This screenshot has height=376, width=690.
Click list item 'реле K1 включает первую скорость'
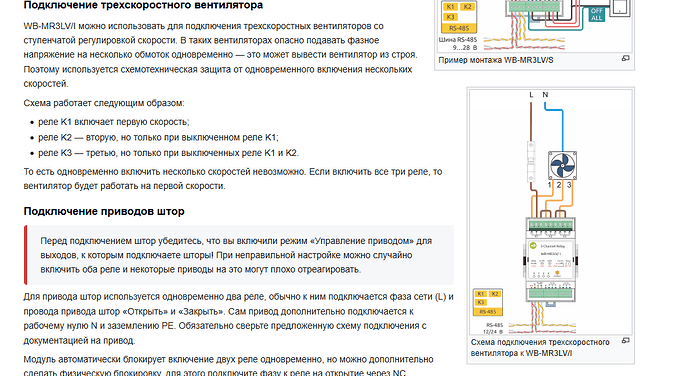tap(114, 122)
